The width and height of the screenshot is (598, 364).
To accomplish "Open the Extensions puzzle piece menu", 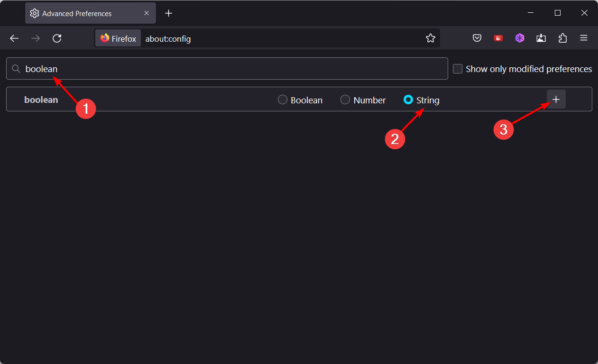I will (x=562, y=38).
